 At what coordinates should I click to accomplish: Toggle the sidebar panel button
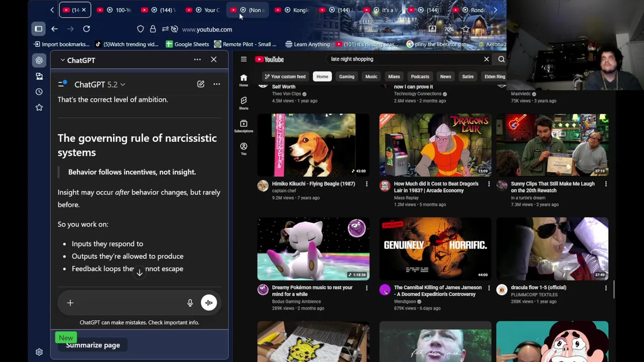[x=38, y=29]
